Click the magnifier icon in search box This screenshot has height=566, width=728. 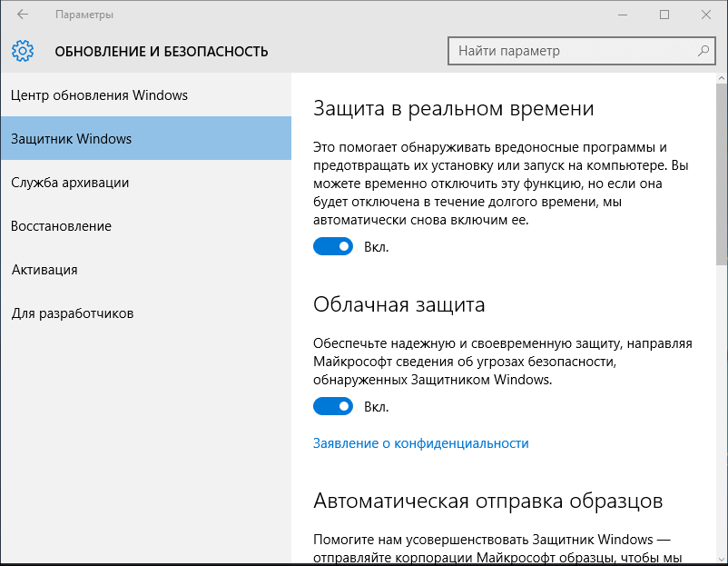point(703,51)
